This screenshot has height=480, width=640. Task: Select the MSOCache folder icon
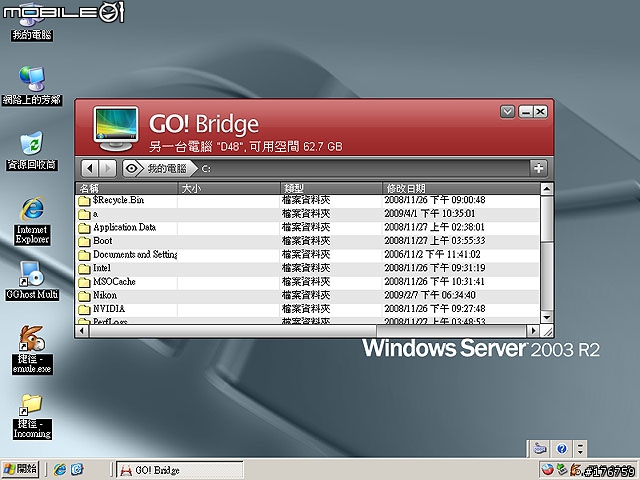84,282
